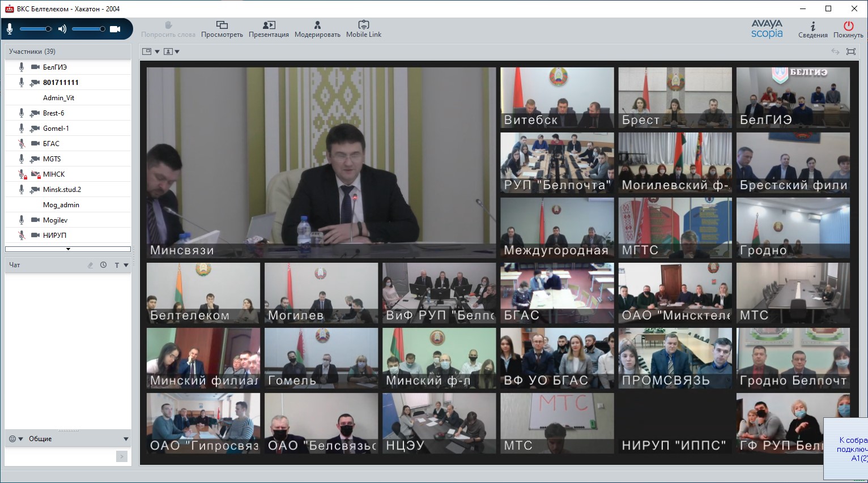868x483 pixels.
Task: Select the Минсвязи main video tile
Action: click(321, 163)
